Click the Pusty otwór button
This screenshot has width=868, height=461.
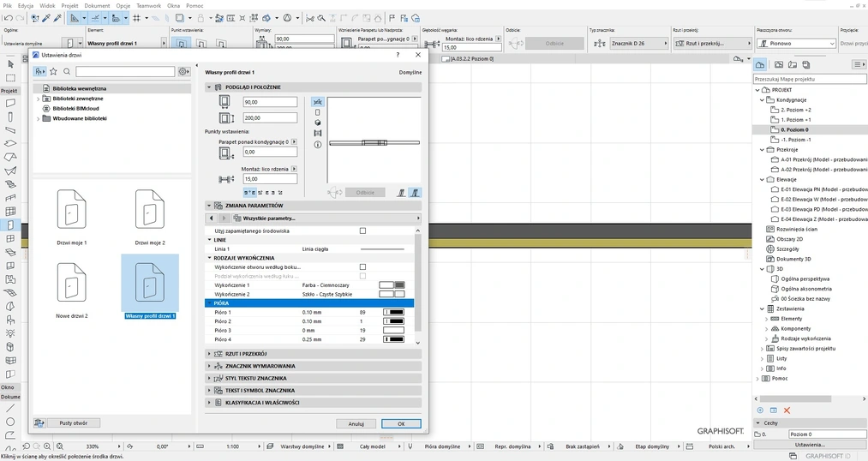coord(74,422)
